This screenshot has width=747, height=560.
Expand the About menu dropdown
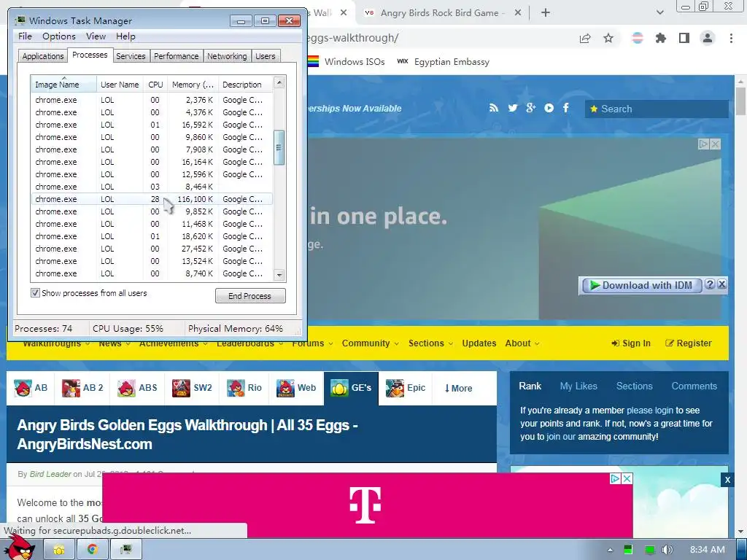[x=522, y=343]
